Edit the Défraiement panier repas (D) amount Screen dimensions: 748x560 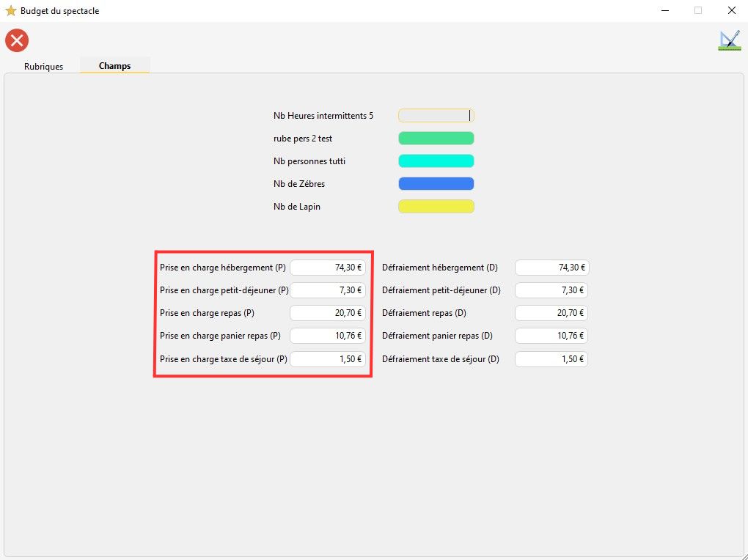point(551,336)
